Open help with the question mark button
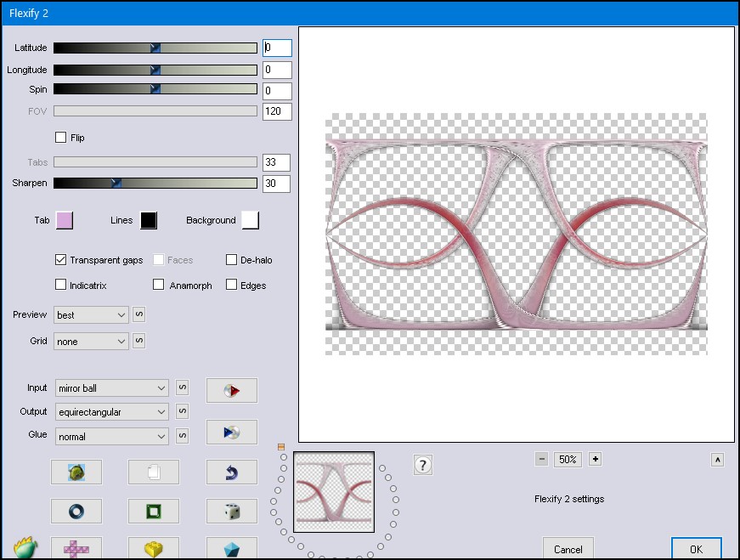 pos(423,465)
